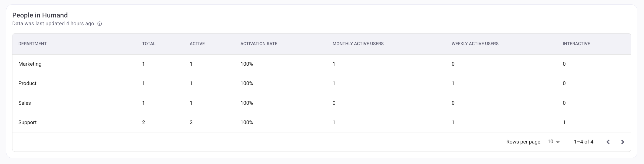644x164 pixels.
Task: Click the info icon beside last updated text
Action: pyautogui.click(x=100, y=24)
